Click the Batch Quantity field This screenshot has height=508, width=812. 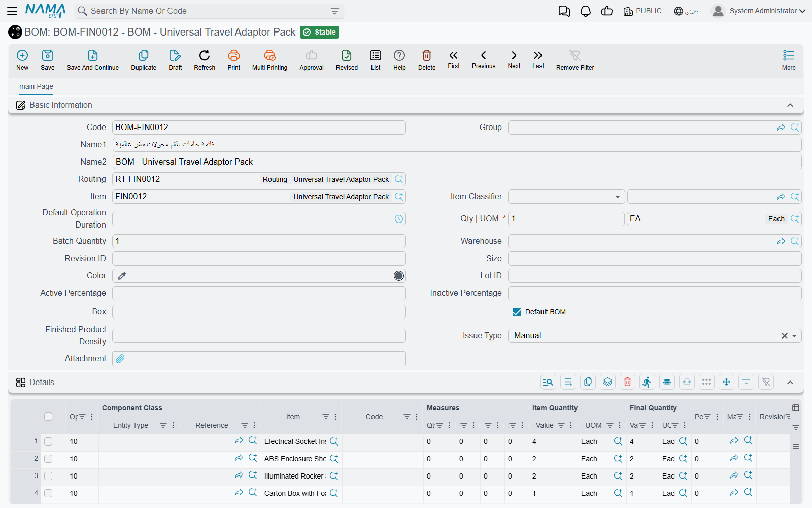[259, 241]
